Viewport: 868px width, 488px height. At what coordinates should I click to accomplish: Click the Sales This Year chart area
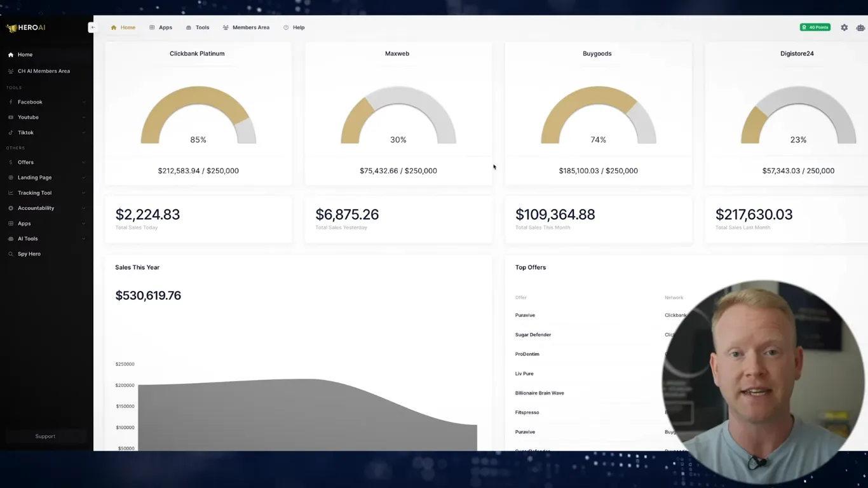tap(308, 414)
